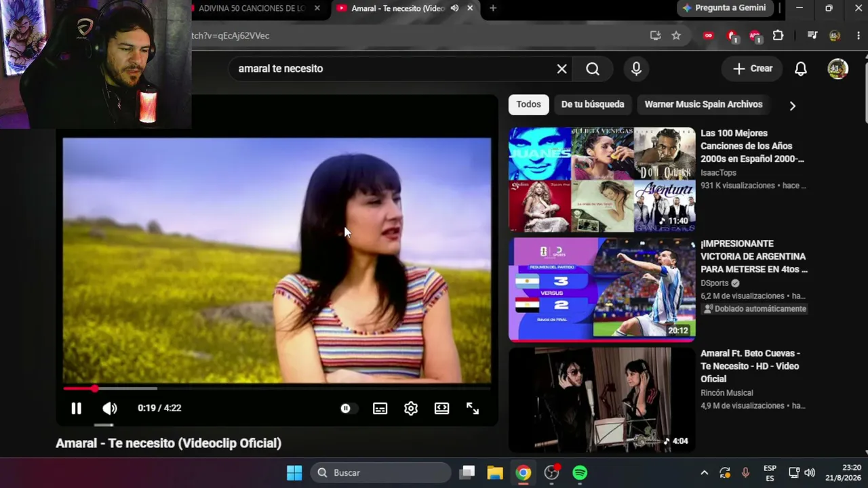Image resolution: width=868 pixels, height=488 pixels.
Task: Open the taskbar network icon
Action: tap(794, 472)
